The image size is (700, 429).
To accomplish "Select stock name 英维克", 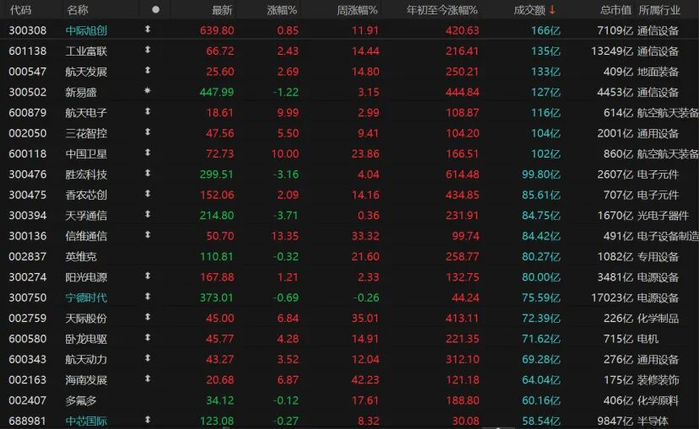I will coord(81,256).
